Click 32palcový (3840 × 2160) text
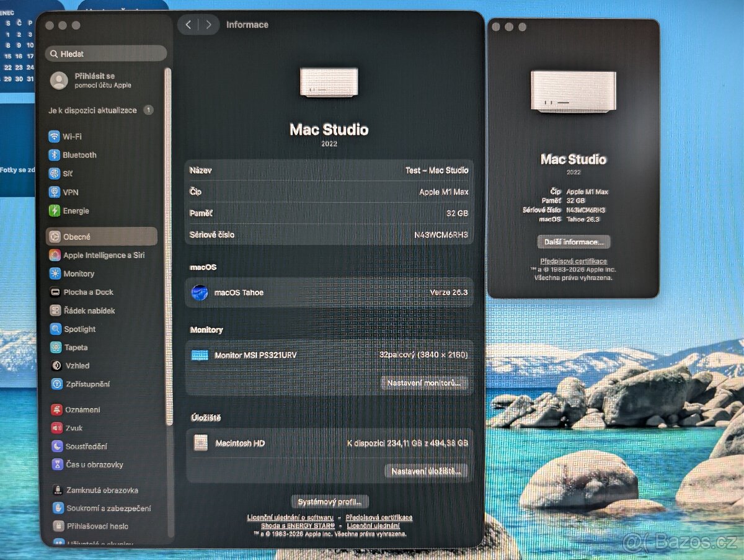744x560 pixels. tap(423, 355)
